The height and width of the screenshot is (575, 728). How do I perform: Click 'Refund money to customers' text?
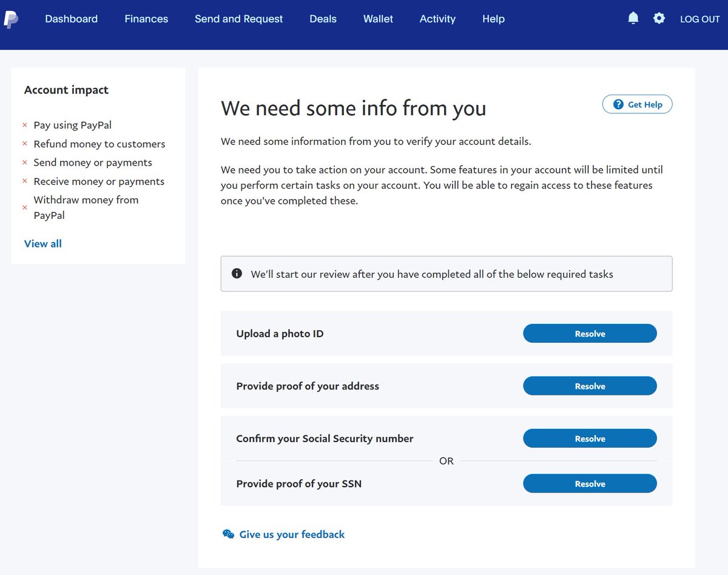99,144
